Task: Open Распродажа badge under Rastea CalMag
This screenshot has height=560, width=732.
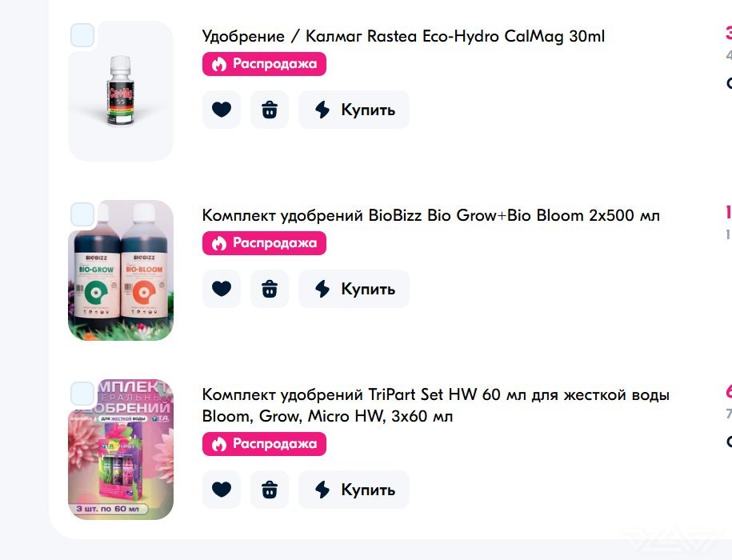Action: 264,64
